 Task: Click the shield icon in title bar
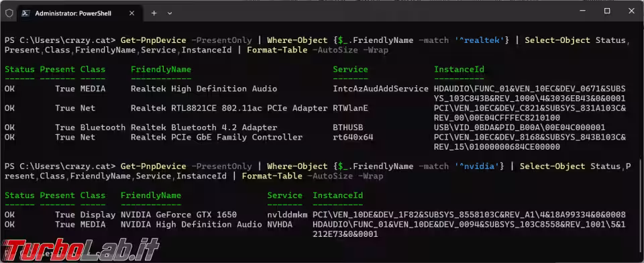[x=9, y=13]
